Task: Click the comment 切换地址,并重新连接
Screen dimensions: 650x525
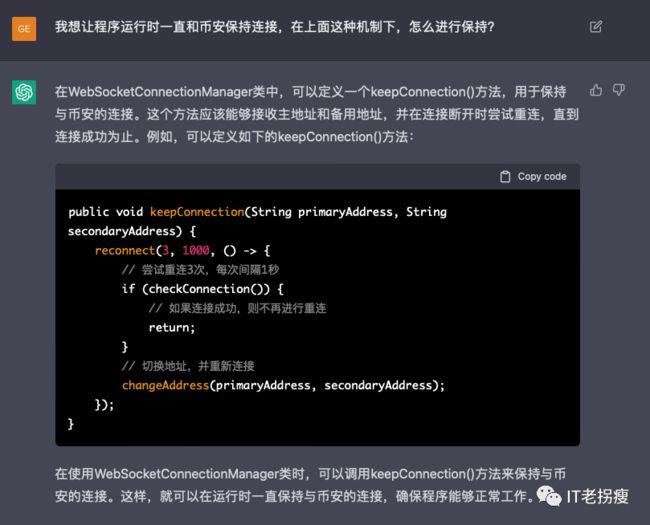Action: [188, 366]
